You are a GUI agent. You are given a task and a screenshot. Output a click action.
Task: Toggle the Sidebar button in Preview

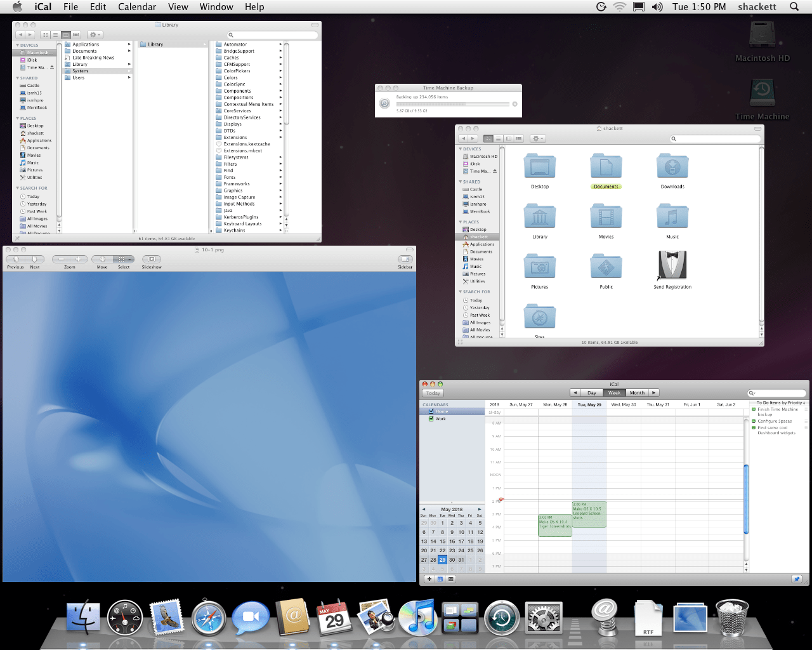[x=405, y=259]
